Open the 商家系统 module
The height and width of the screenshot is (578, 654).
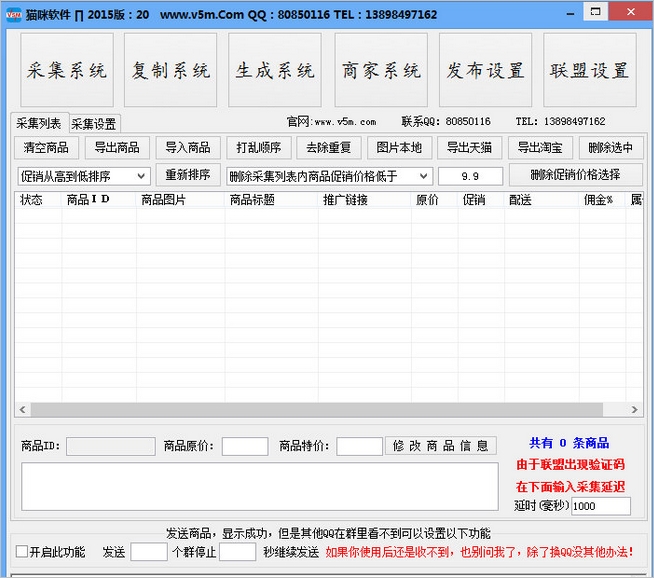pyautogui.click(x=381, y=70)
